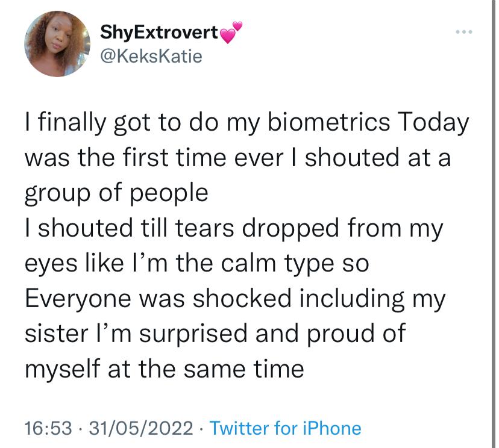
Task: Click the 31/05/2022 tweet date
Action: 141,428
